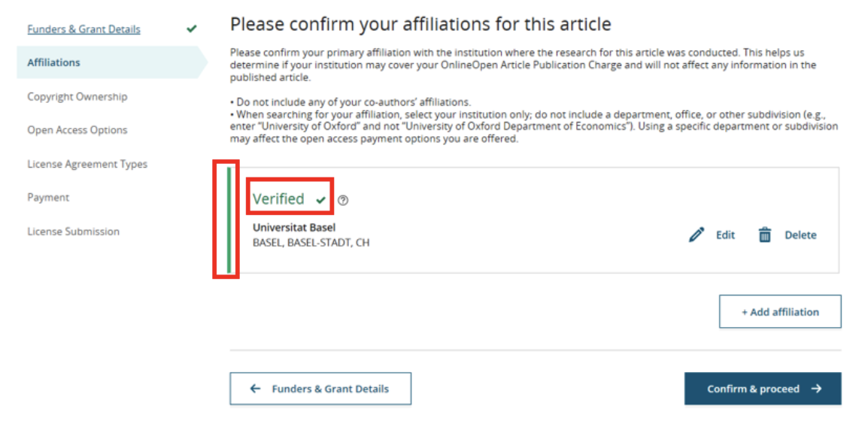Click the right arrow on Confirm & proceed
868x427 pixels.
(x=816, y=389)
